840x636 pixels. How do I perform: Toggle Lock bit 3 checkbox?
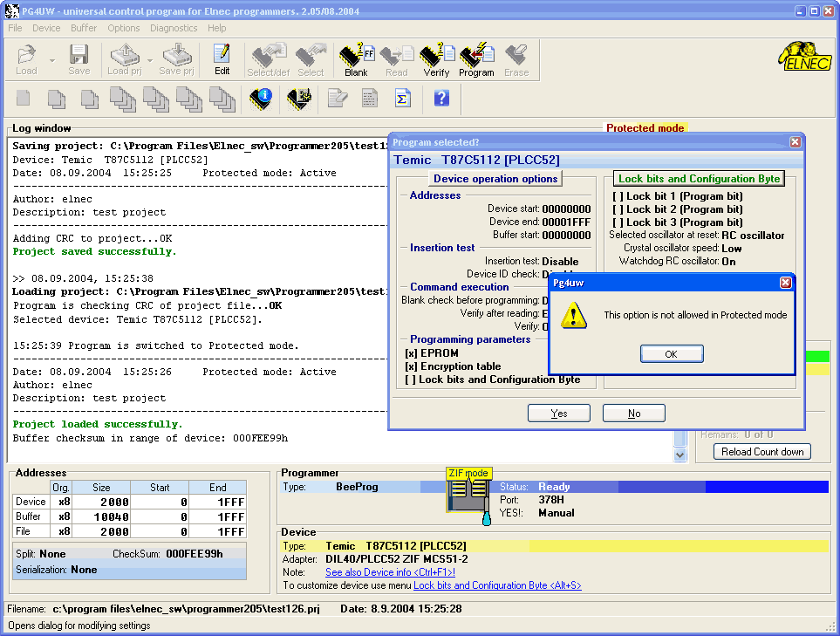tap(618, 222)
